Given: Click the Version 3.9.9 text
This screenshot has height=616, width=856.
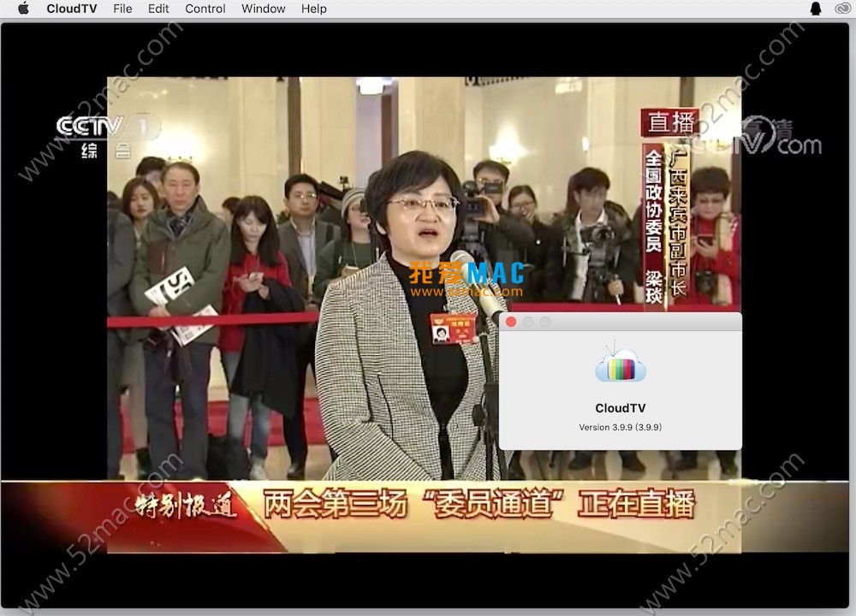Looking at the screenshot, I should tap(620, 427).
